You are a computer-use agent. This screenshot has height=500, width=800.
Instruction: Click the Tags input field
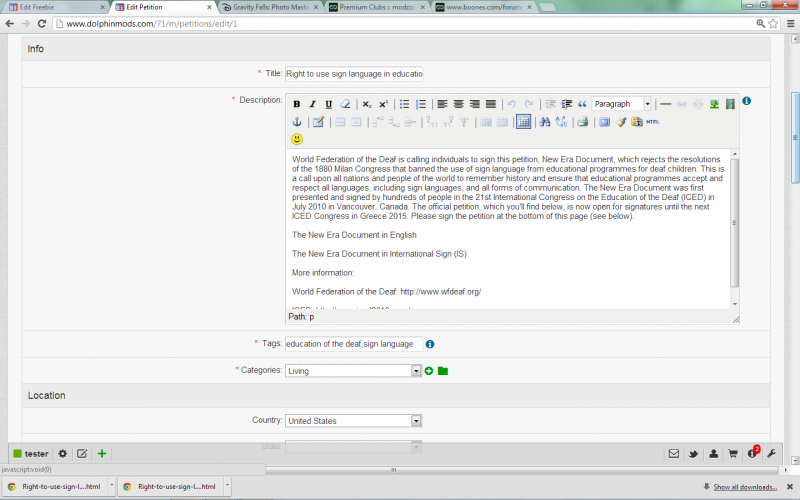tap(354, 344)
